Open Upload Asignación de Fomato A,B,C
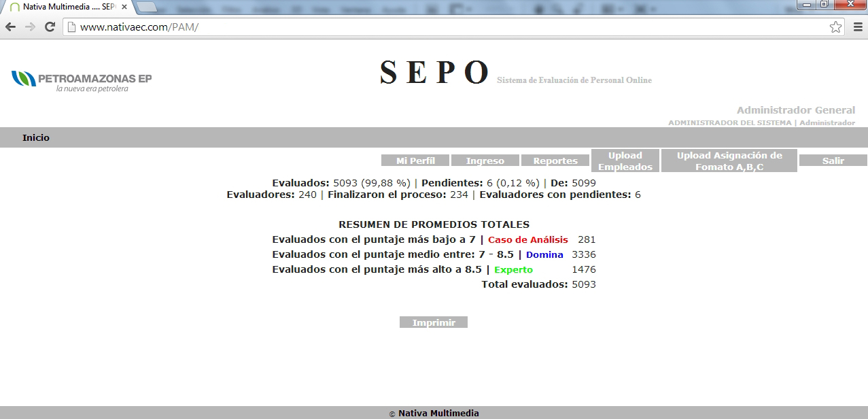868x419 pixels. (x=729, y=161)
